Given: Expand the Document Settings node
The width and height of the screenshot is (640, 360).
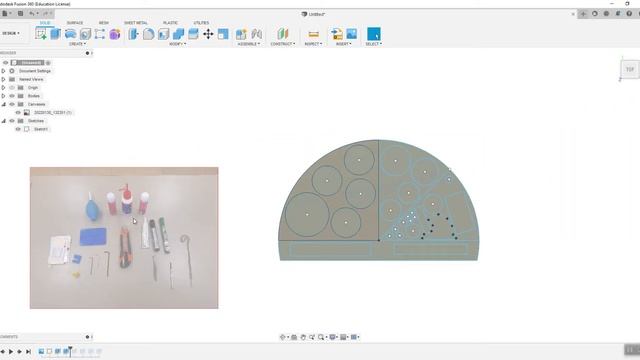Looking at the screenshot, I should pos(4,71).
